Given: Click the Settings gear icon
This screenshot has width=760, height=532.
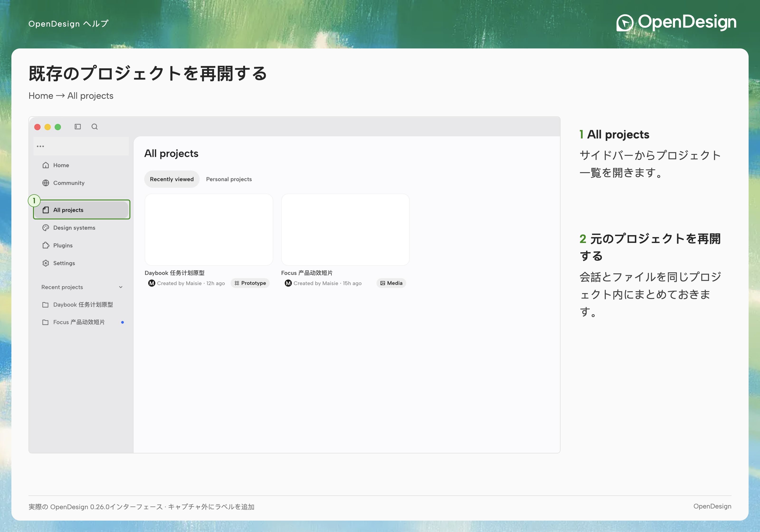Looking at the screenshot, I should pos(46,263).
